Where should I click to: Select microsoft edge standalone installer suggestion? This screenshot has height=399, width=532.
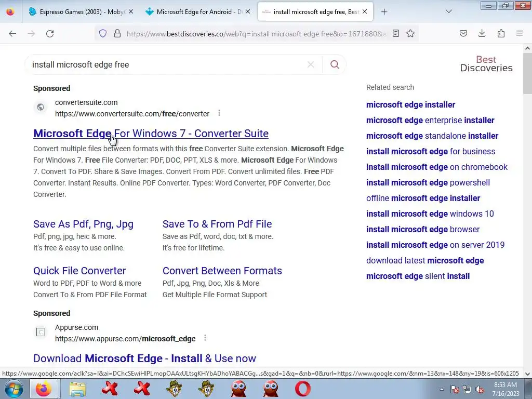pyautogui.click(x=432, y=136)
